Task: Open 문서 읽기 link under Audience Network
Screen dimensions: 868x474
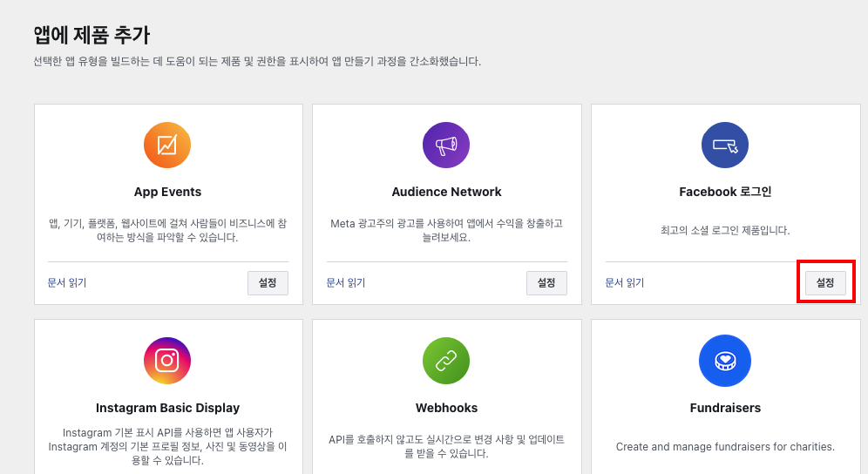Action: click(x=346, y=283)
